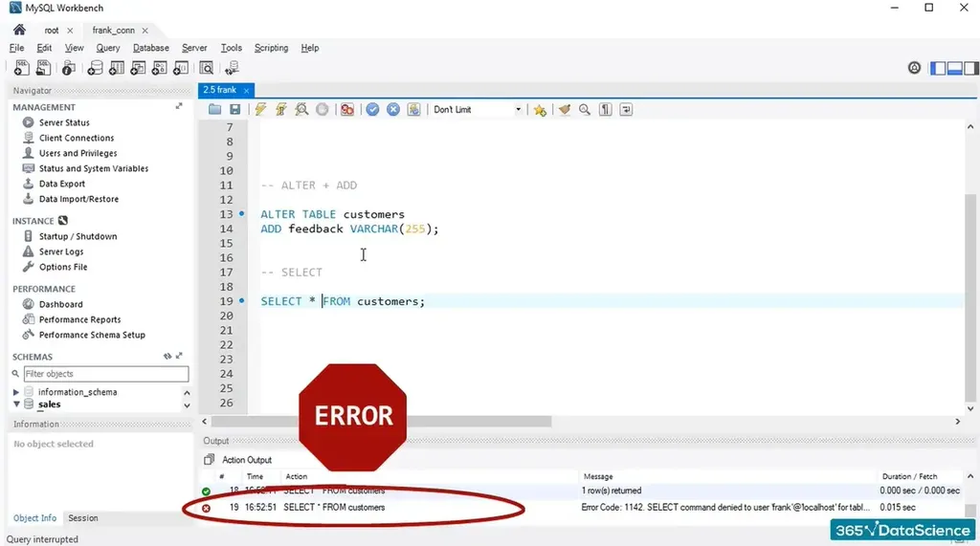Expand the information_schema tree node
This screenshot has height=546, width=980.
(x=16, y=392)
